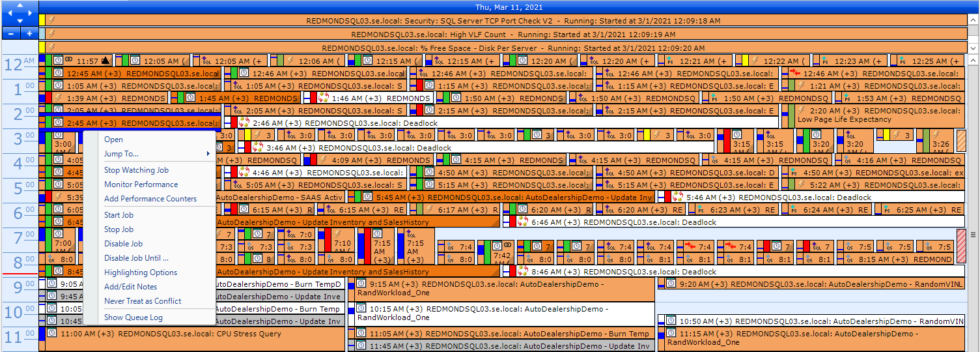The width and height of the screenshot is (980, 352).
Task: Click the lightning icon of the 12:06 AM event
Action: (x=290, y=61)
